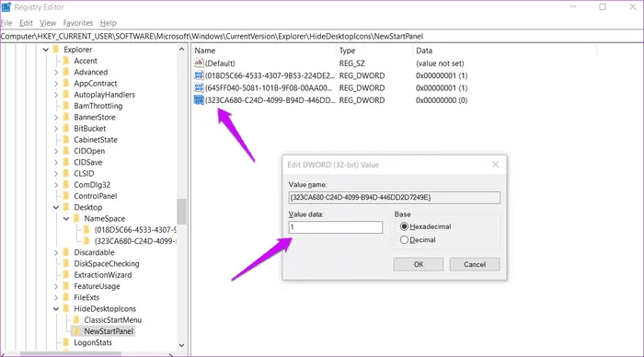Click the Explorer folder icon in tree
This screenshot has height=357, width=644.
coord(56,50)
